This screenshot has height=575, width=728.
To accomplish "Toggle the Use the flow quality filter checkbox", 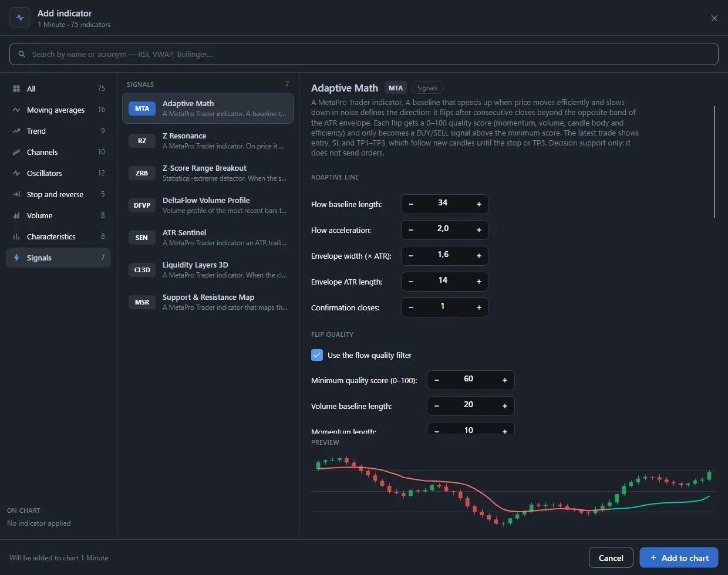I will [x=317, y=355].
